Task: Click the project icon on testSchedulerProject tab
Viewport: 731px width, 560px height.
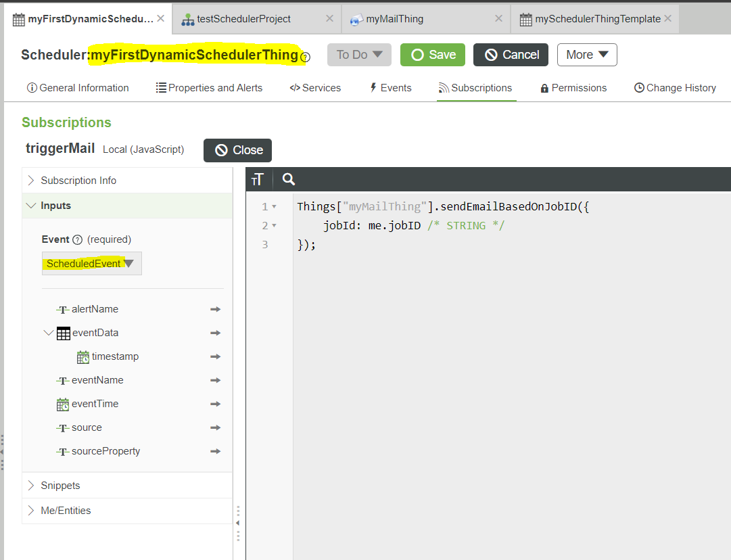Action: [x=187, y=18]
